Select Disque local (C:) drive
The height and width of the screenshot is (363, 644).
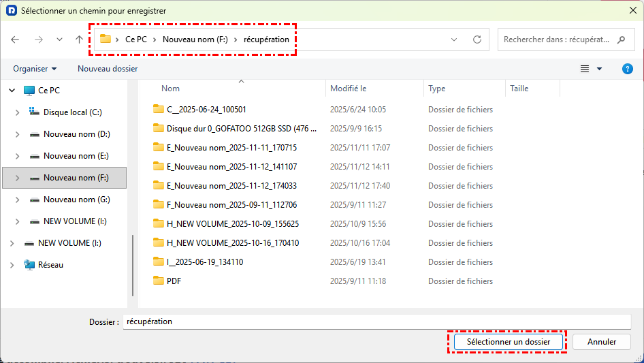tap(72, 112)
